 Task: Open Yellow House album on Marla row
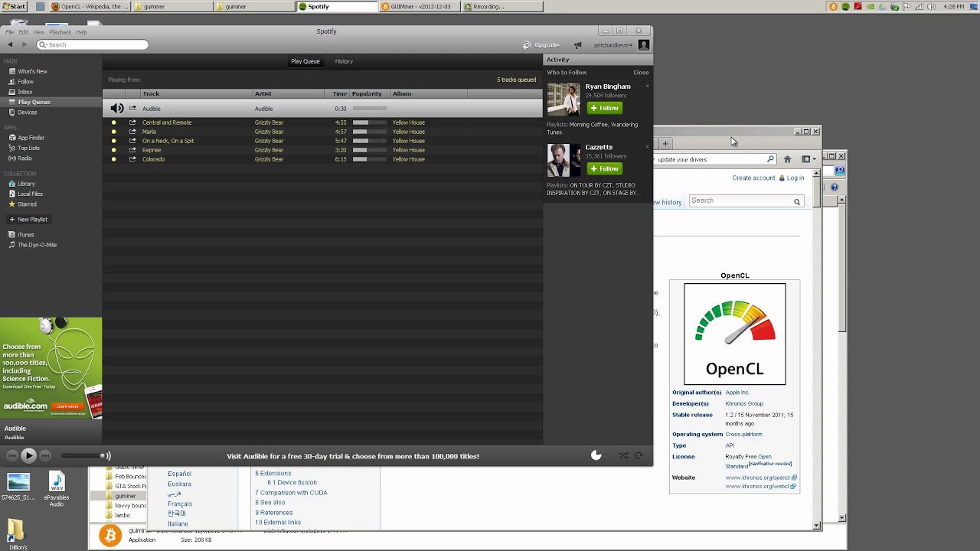[x=408, y=132]
